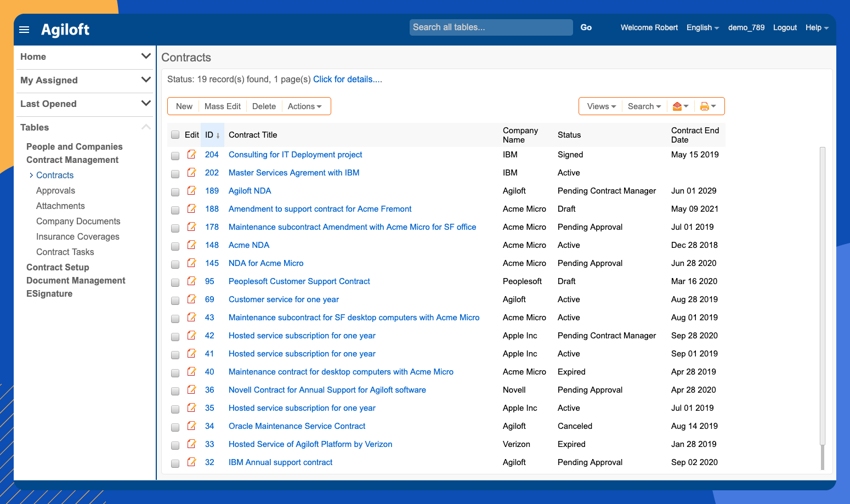
Task: Open the Actions menu
Action: [x=305, y=106]
